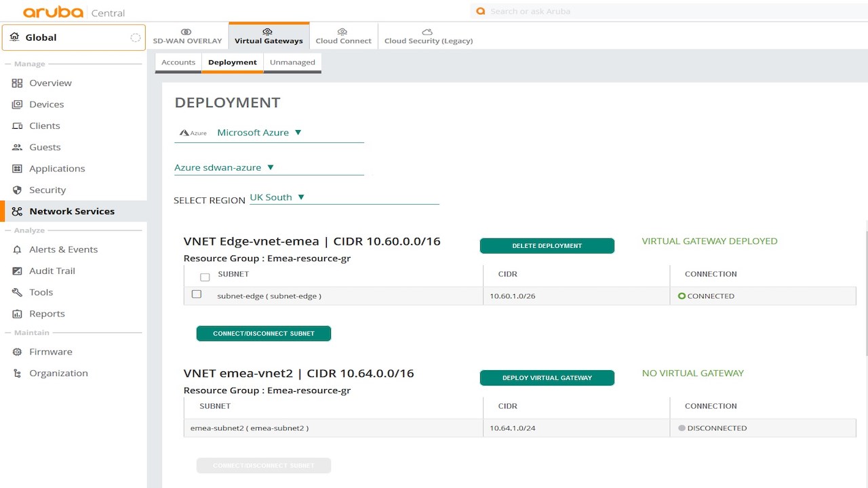The width and height of the screenshot is (868, 488).
Task: Click the 10.64.1.0/24 CIDR cell
Action: point(513,428)
